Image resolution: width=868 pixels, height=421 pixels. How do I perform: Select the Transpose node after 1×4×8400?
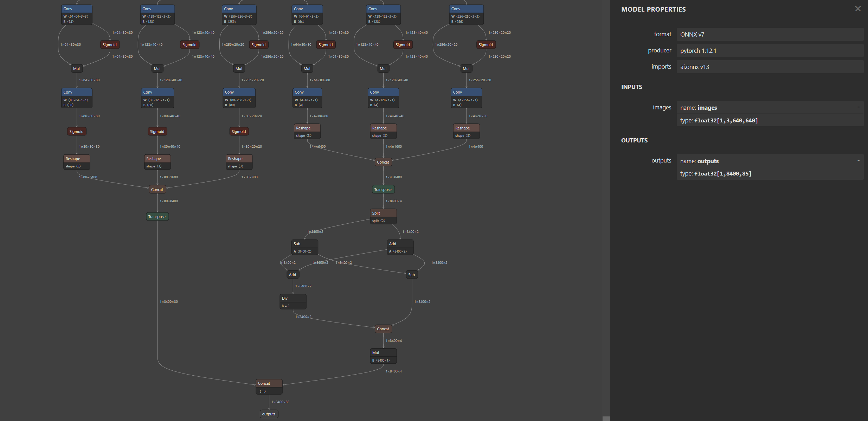click(383, 190)
